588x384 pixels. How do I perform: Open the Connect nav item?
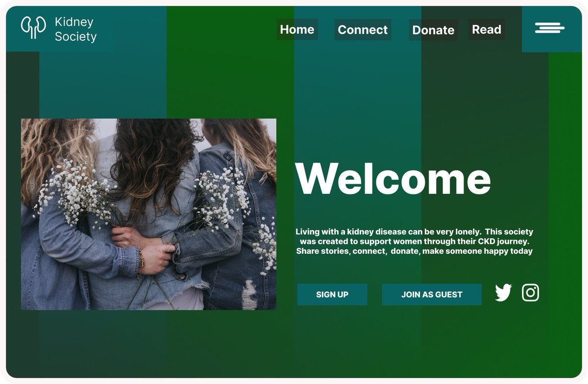point(363,30)
